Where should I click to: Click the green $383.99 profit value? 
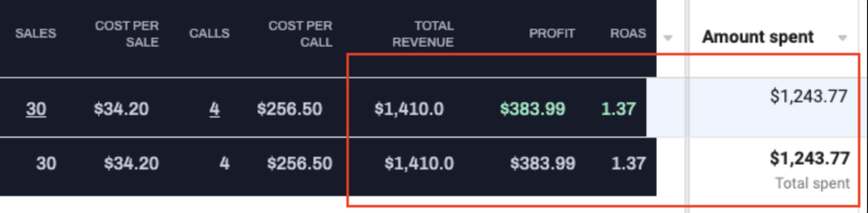click(532, 109)
